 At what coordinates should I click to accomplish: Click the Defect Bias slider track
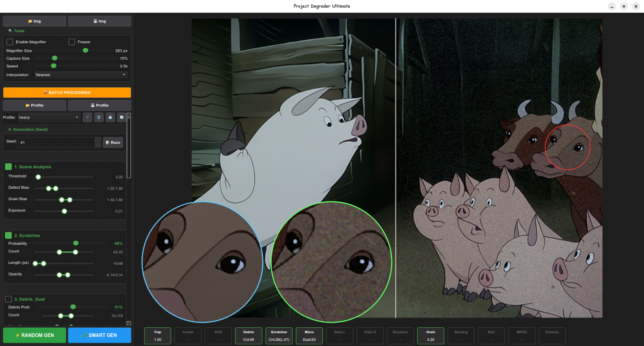64,188
